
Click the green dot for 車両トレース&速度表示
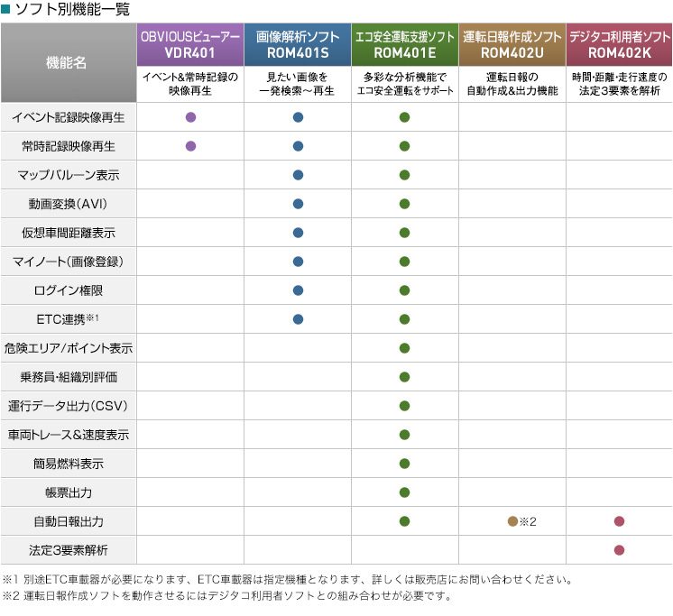pos(404,435)
